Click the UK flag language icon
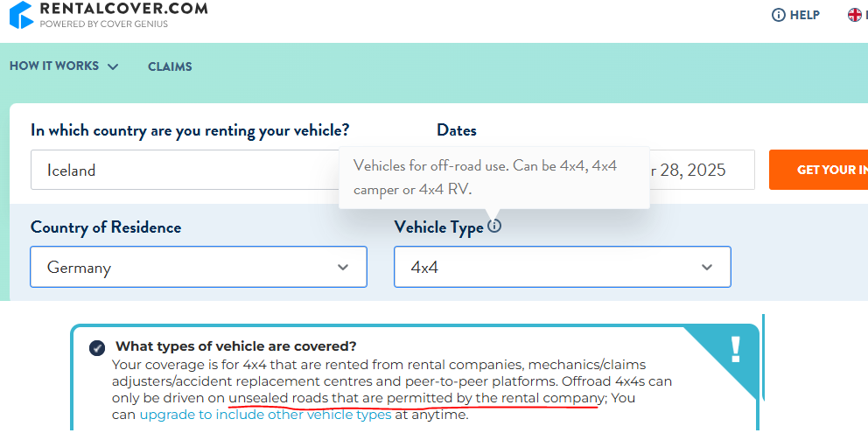 pyautogui.click(x=855, y=15)
